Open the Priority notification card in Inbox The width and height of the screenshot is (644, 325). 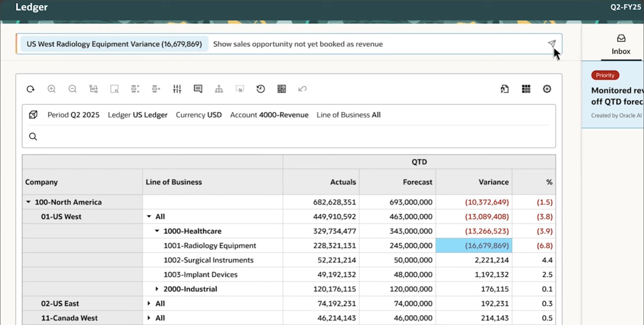(x=615, y=95)
